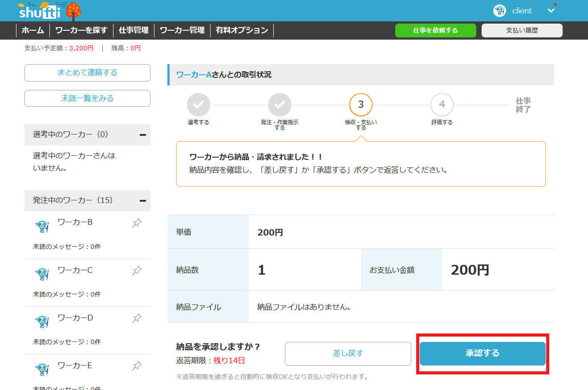Select ワーカーE name in sidebar
This screenshot has width=588, height=390.
[75, 365]
